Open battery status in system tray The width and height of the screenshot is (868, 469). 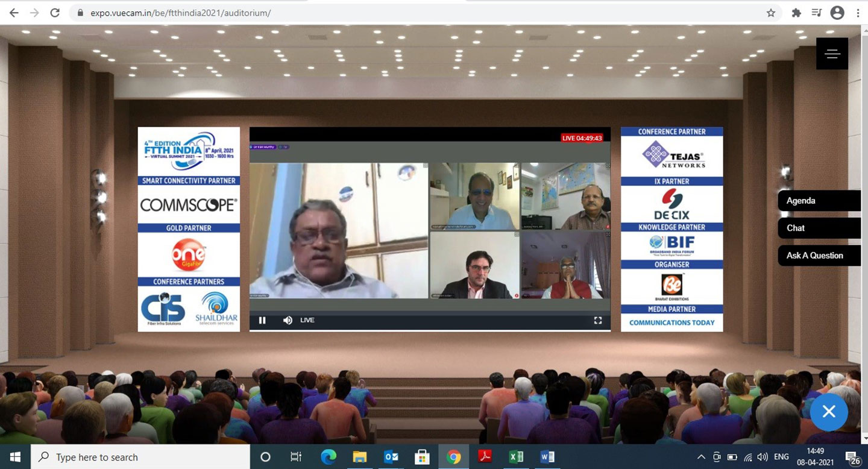pyautogui.click(x=732, y=457)
